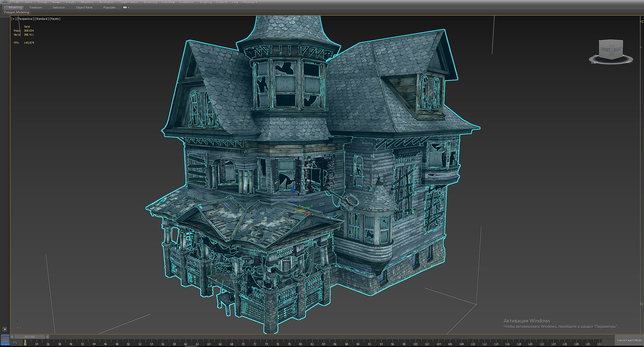Open the Views menu
Viewport: 644px width, 347px height.
[56, 2]
